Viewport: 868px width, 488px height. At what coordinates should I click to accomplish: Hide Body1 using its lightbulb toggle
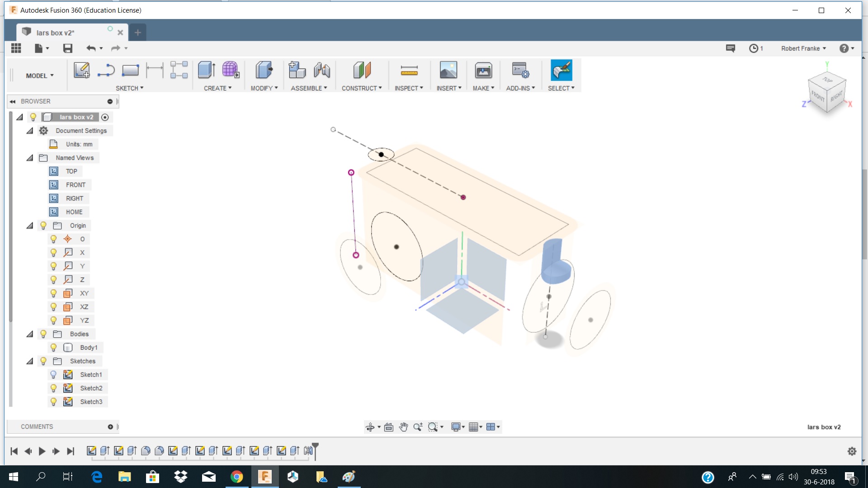pyautogui.click(x=54, y=347)
